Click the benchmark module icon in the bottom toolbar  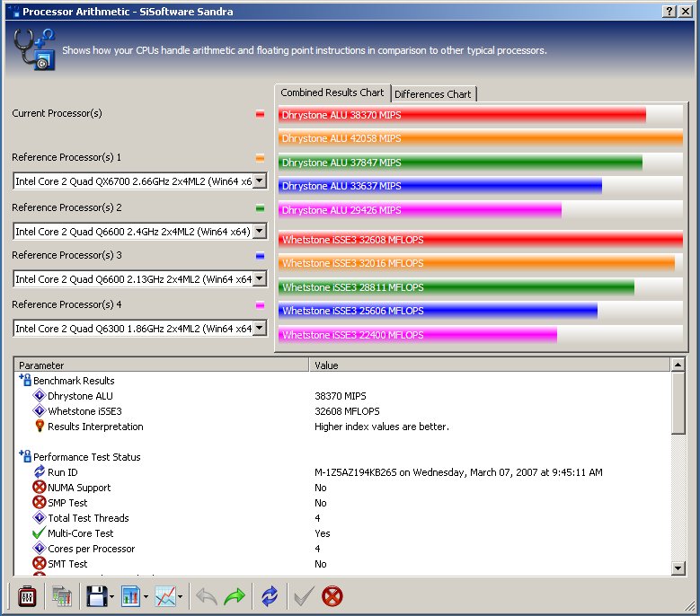(27, 596)
